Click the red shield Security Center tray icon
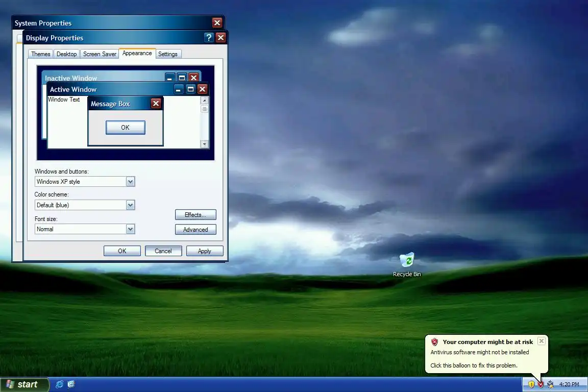The width and height of the screenshot is (588, 392). tap(541, 384)
